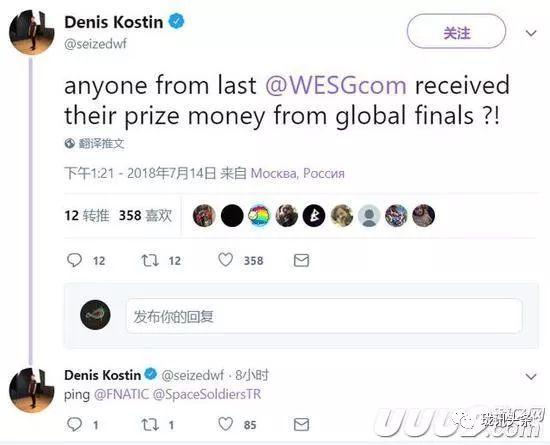This screenshot has width=550, height=445.
Task: Click the reply icon under main tweet
Action: 74,260
